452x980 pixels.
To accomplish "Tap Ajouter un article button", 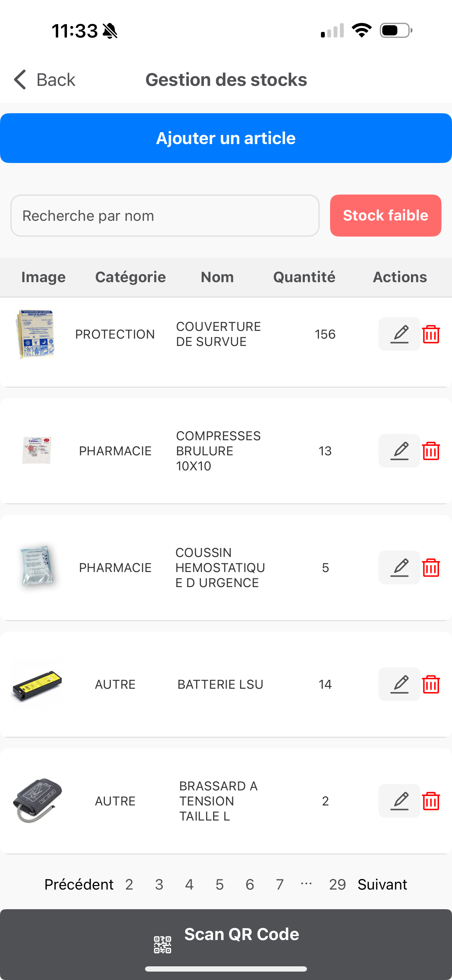I will (x=226, y=138).
